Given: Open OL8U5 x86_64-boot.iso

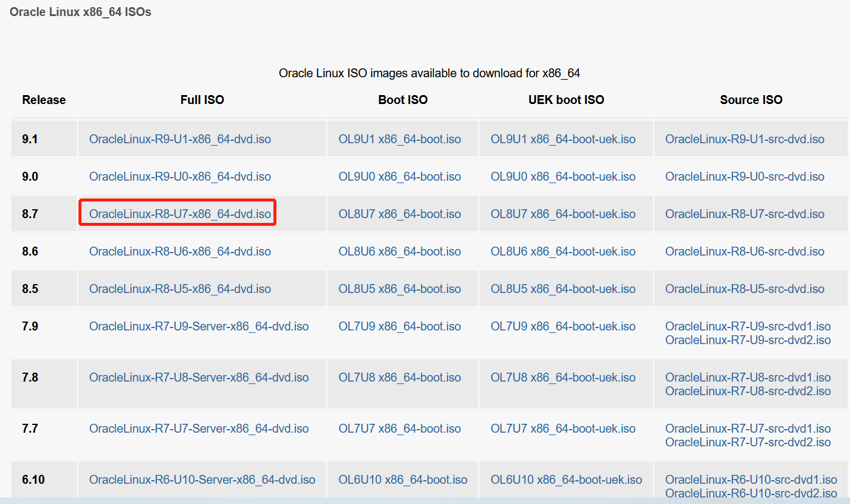Looking at the screenshot, I should click(400, 289).
